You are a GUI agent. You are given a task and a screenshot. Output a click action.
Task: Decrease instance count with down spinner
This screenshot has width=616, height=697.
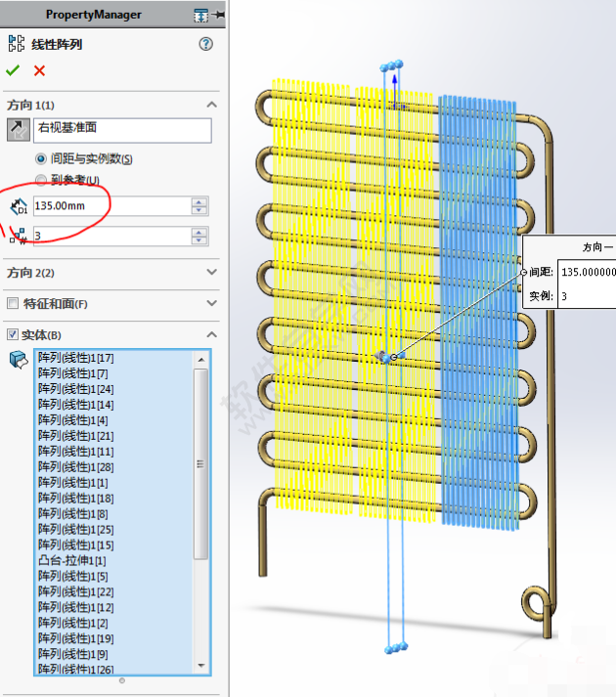[199, 240]
